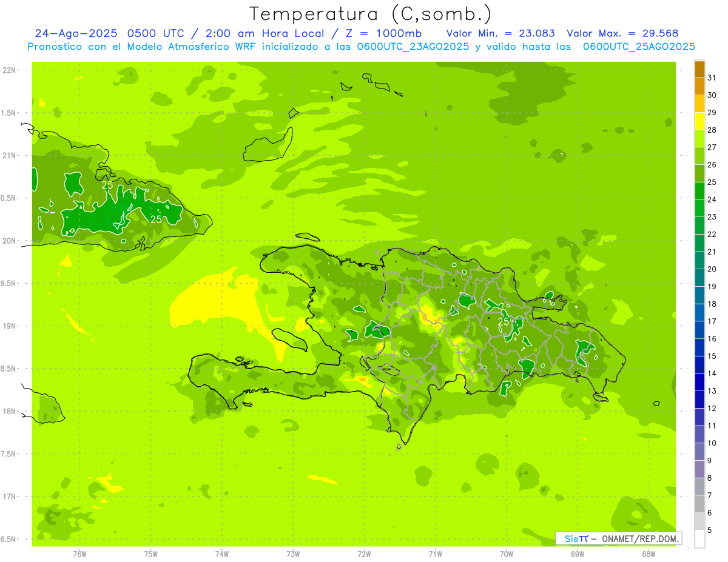Click the "21N" latitude axis label
Viewport: 728px width, 562px height.
click(x=10, y=155)
